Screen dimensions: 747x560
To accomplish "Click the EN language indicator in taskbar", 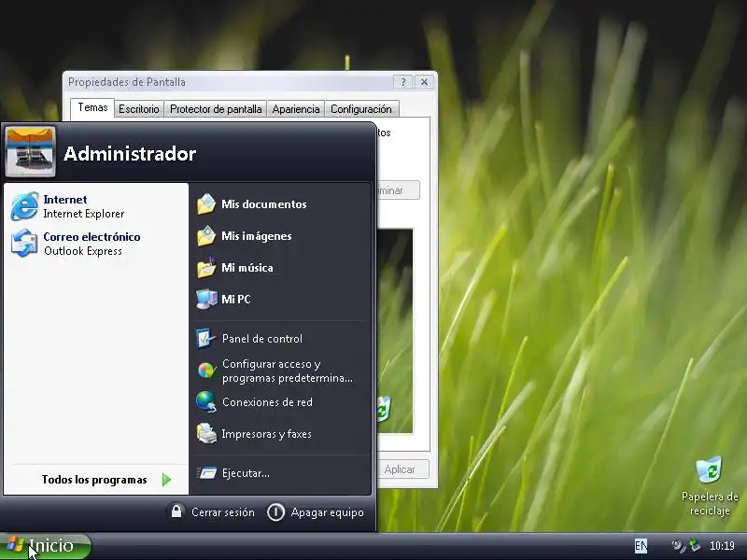I will 641,546.
